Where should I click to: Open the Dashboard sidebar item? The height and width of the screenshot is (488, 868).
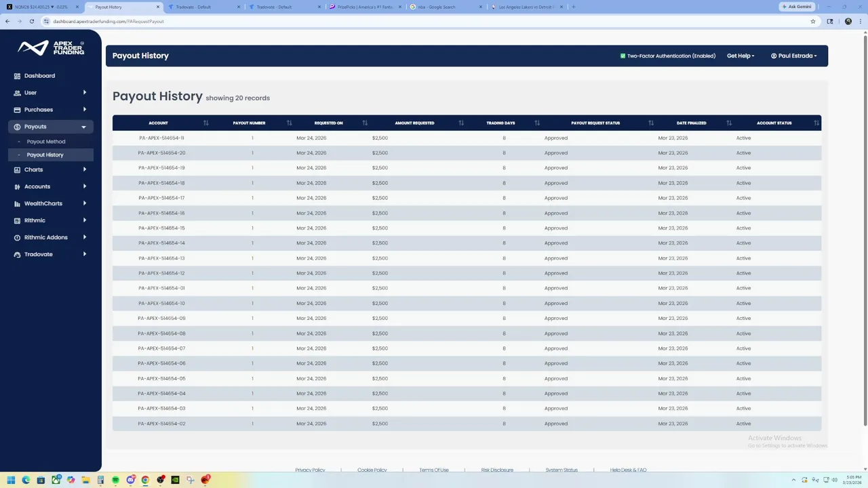pyautogui.click(x=39, y=76)
